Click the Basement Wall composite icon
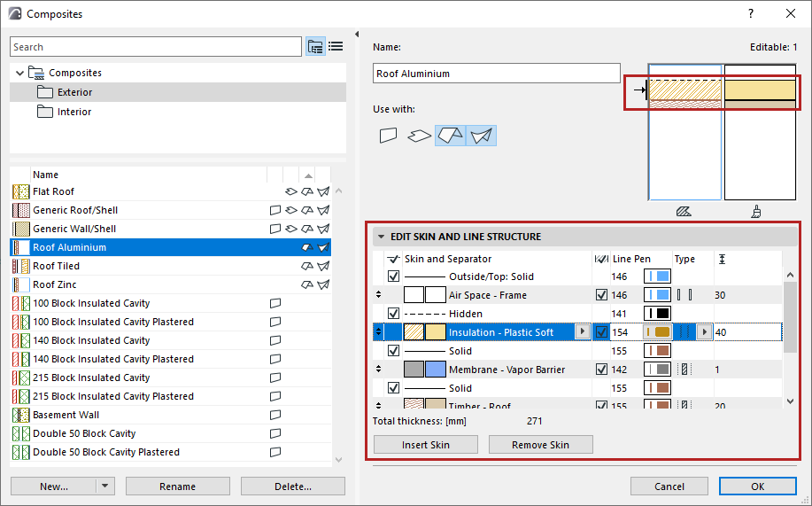This screenshot has width=812, height=506. tap(20, 416)
